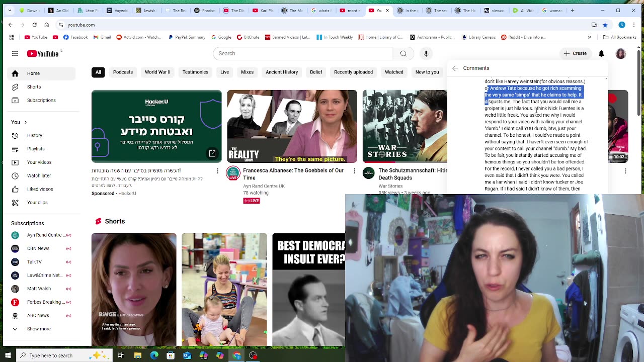Select the New to you chip

click(x=427, y=72)
